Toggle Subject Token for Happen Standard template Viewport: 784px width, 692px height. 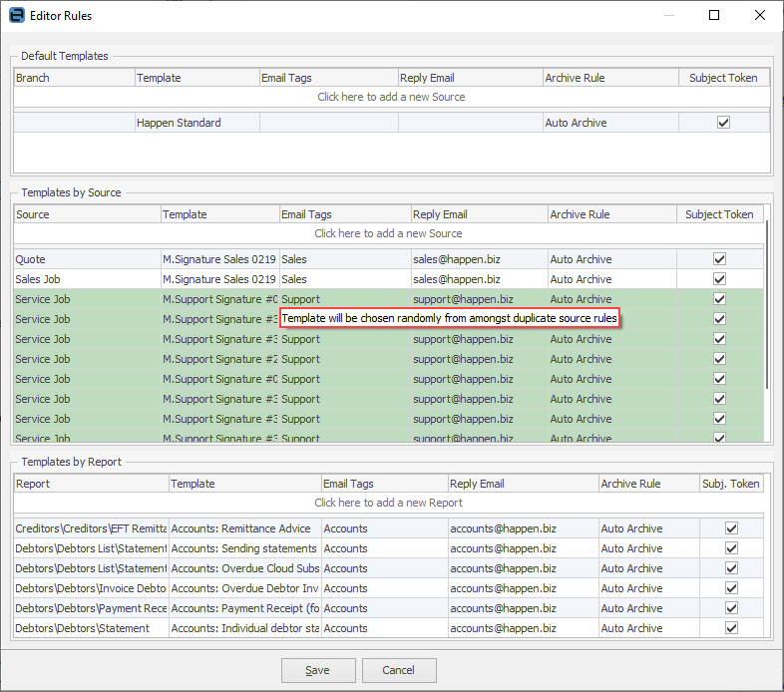pyautogui.click(x=723, y=123)
